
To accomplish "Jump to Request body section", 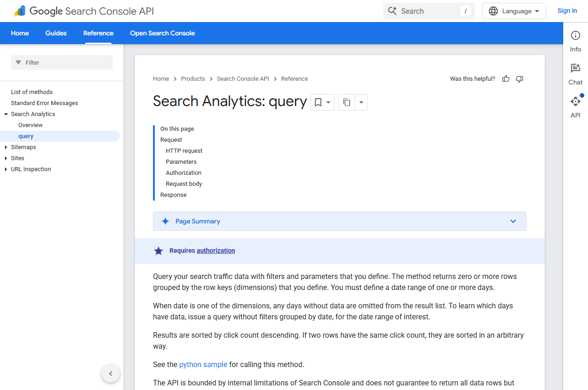I will pyautogui.click(x=184, y=184).
